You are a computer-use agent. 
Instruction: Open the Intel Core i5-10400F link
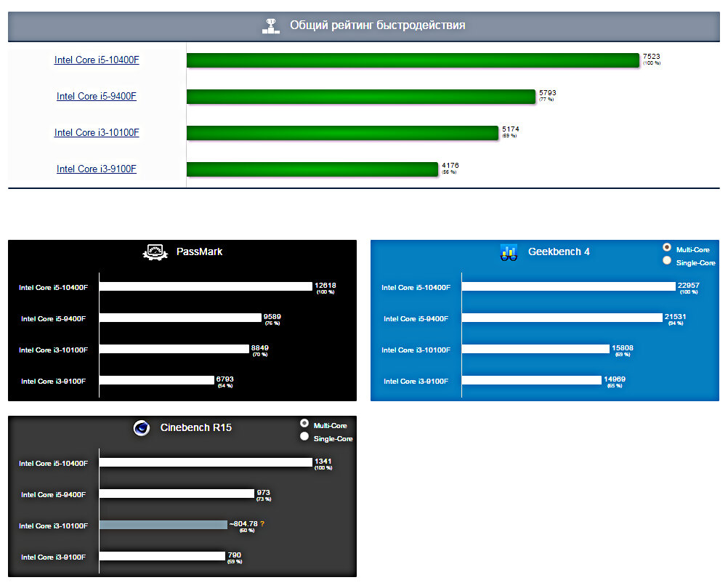coord(97,60)
